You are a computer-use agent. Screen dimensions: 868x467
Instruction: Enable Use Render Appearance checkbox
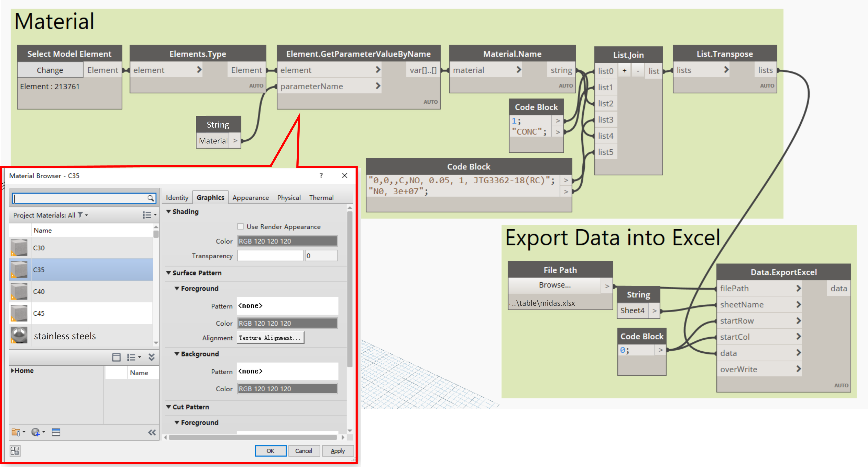240,226
